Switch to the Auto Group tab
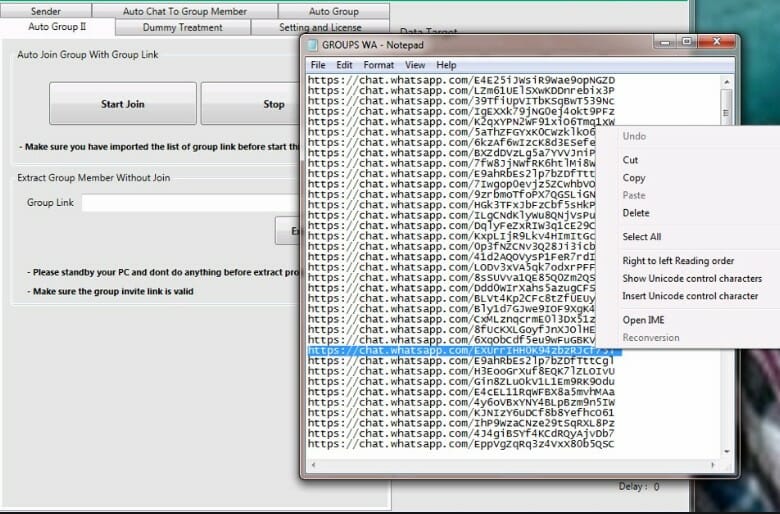Image resolution: width=780 pixels, height=514 pixels. pyautogui.click(x=333, y=11)
